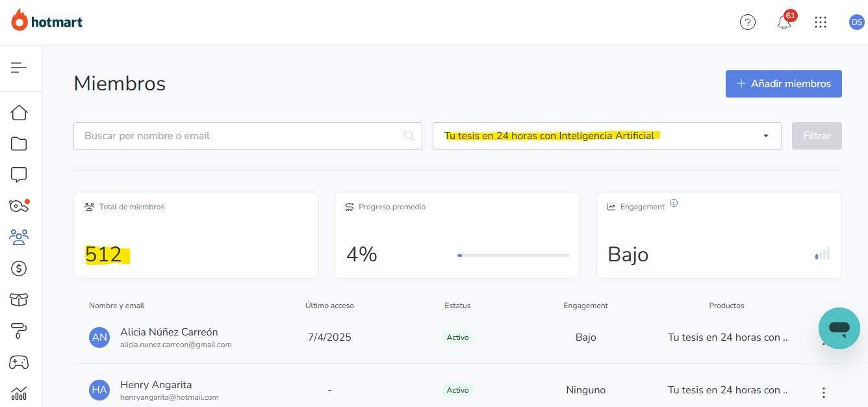Image resolution: width=868 pixels, height=407 pixels.
Task: Click Henry's Activo status badge
Action: (x=458, y=390)
